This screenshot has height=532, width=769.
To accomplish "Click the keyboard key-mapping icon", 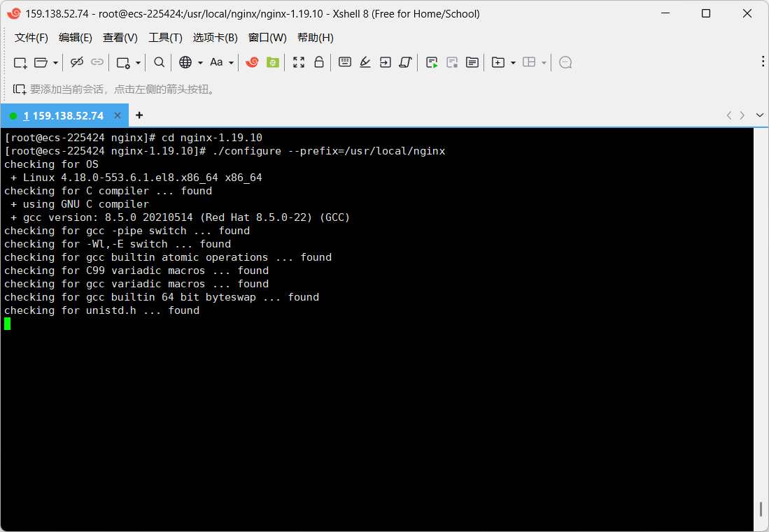I will 345,62.
